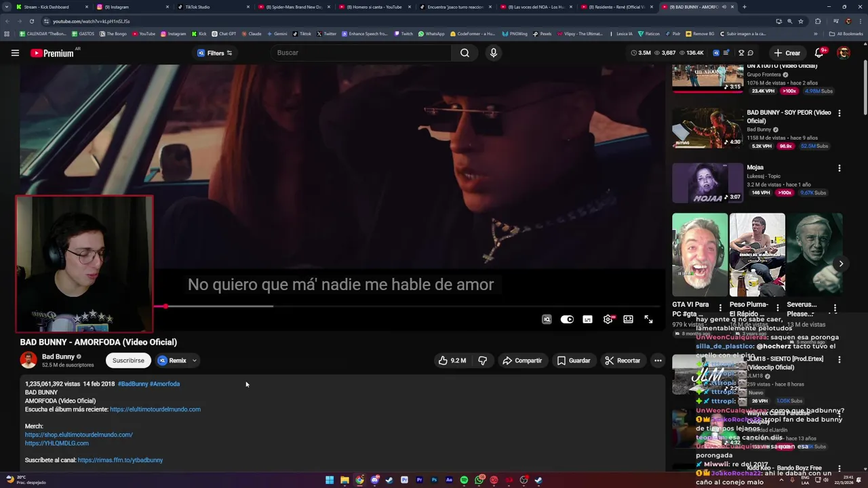Viewport: 868px width, 488px height.
Task: Switch to Homero si canta tab
Action: click(374, 7)
